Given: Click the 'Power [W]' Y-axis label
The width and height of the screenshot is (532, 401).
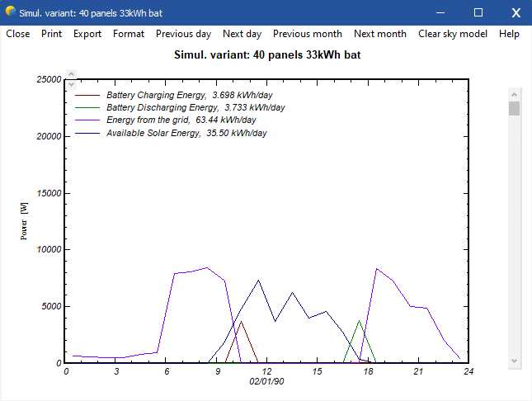Looking at the screenshot, I should click(x=24, y=221).
